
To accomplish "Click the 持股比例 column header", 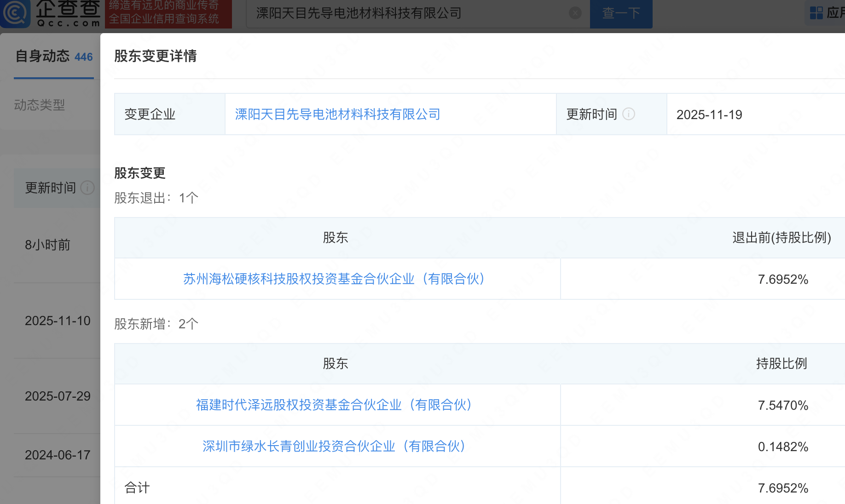I will click(781, 363).
